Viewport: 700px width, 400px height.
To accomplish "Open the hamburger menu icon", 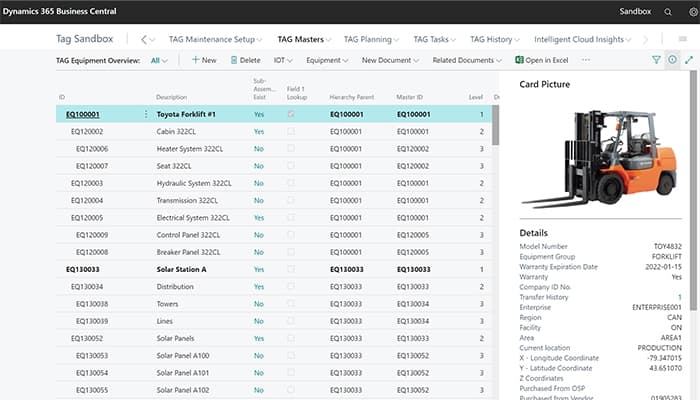I will (x=683, y=39).
